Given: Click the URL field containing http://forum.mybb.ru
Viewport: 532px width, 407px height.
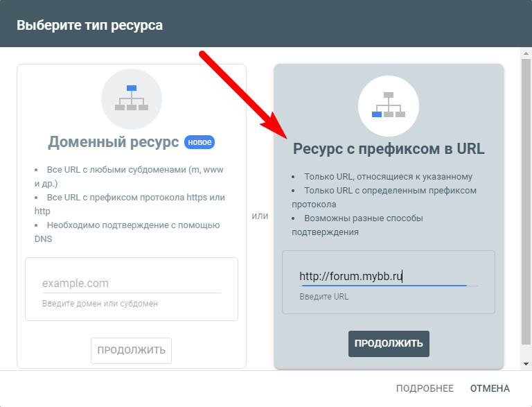Looking at the screenshot, I should 389,276.
